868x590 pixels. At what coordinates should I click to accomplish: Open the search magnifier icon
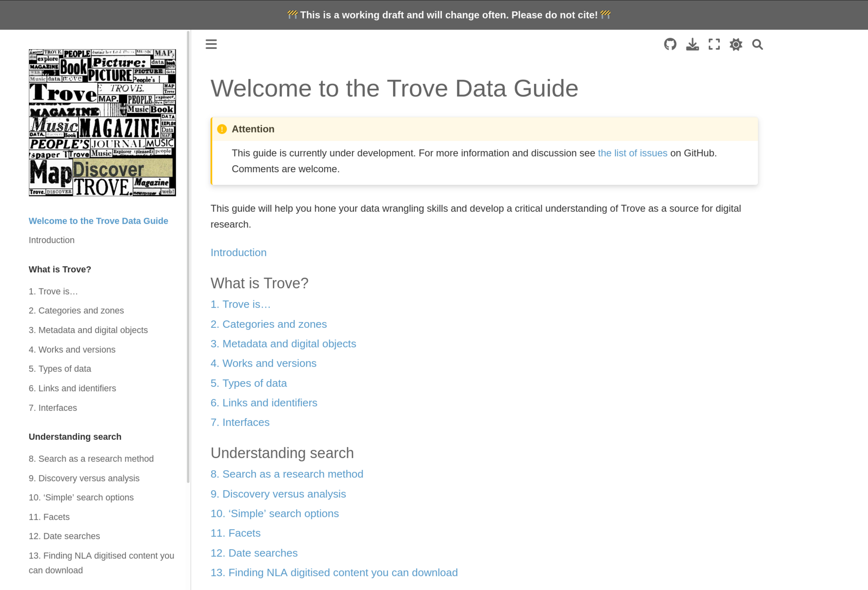[x=757, y=44]
